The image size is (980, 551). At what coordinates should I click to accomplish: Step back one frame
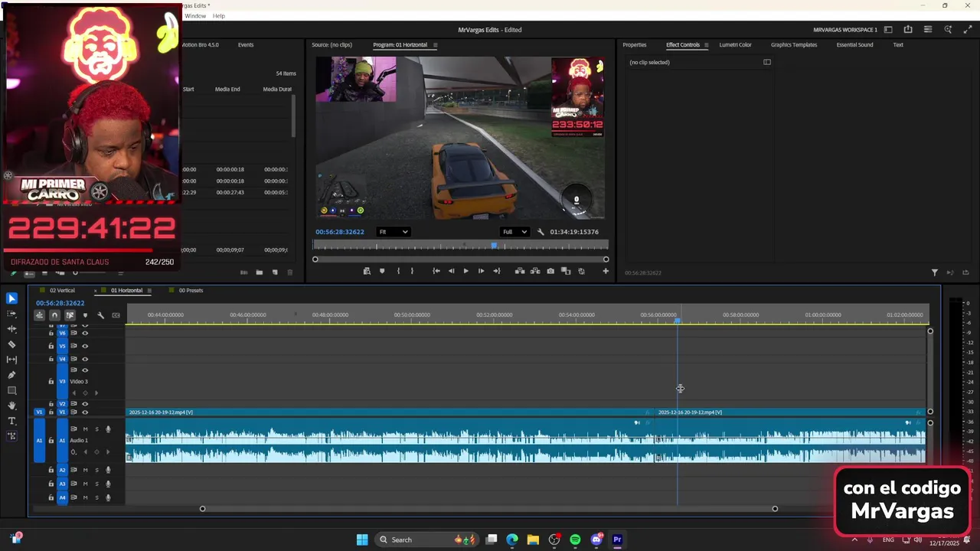[451, 271]
